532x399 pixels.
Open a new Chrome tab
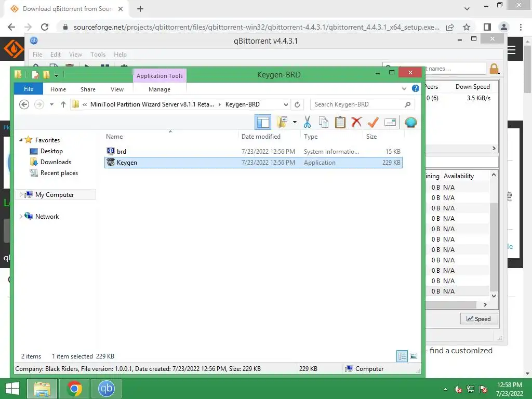140,9
